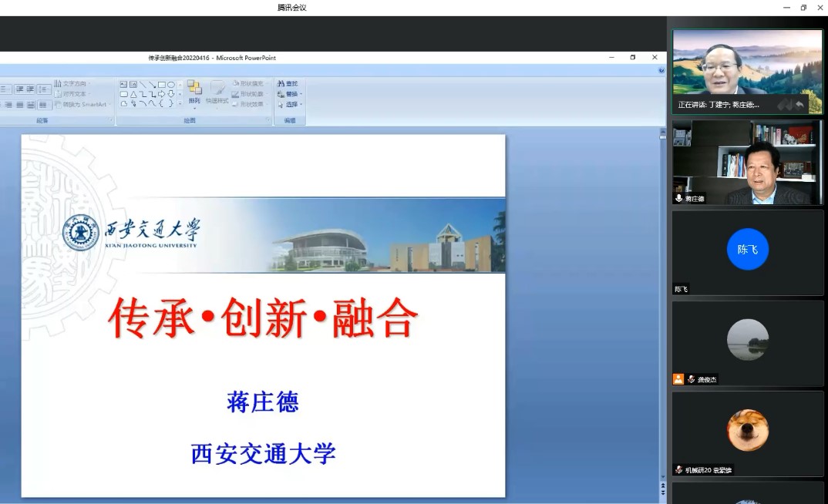Image resolution: width=828 pixels, height=504 pixels.
Task: Click 文字方向 text direction button
Action: point(74,83)
